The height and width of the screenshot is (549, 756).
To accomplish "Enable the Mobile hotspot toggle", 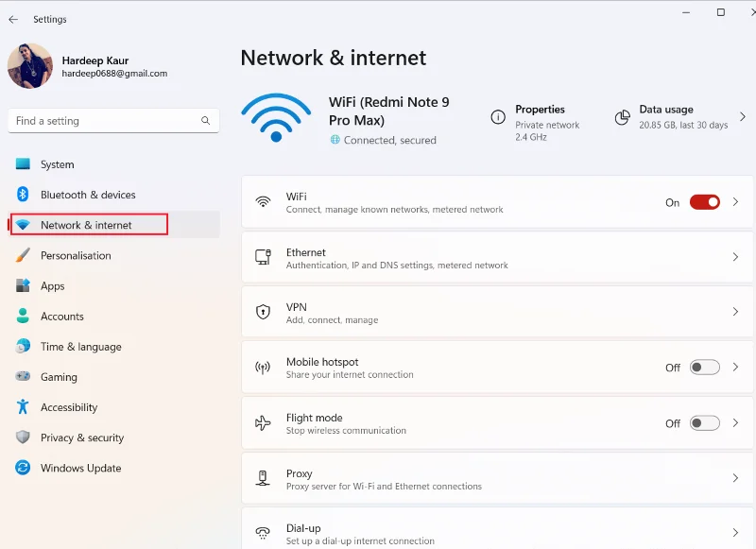I will (x=704, y=368).
